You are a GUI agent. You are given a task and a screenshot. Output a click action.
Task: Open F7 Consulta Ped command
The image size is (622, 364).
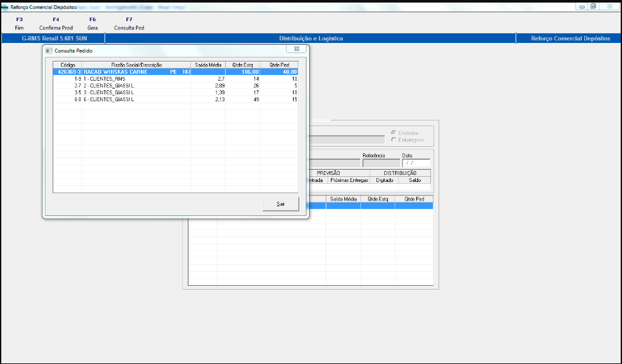pyautogui.click(x=129, y=24)
